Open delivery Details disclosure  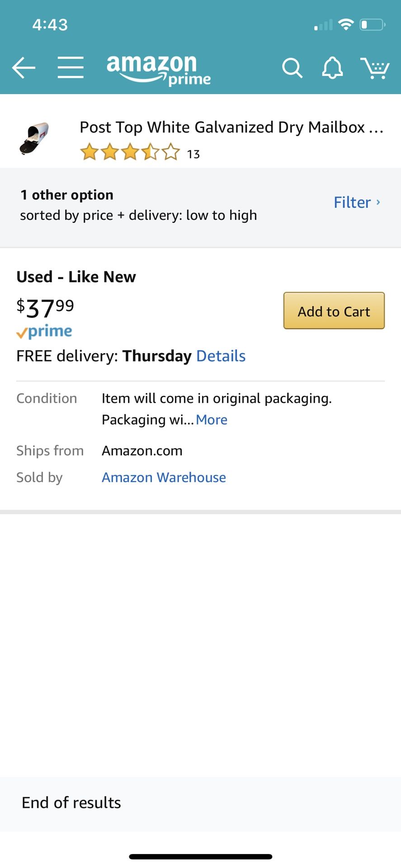pos(221,356)
